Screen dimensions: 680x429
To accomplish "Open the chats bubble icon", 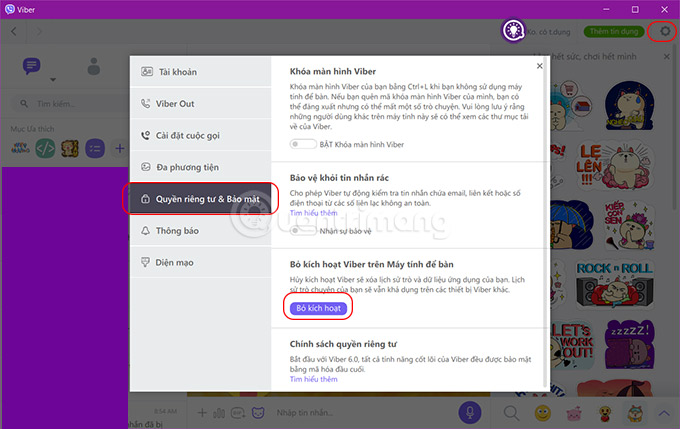I will [x=31, y=66].
